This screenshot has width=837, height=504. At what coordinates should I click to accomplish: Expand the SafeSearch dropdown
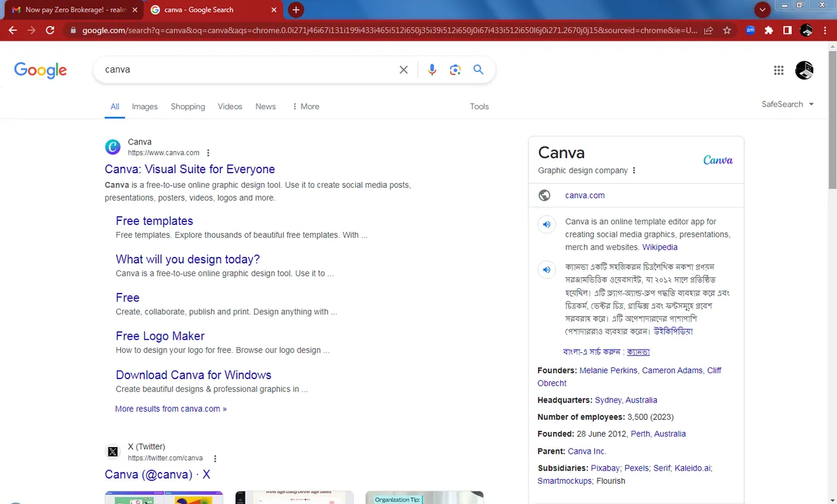[788, 105]
